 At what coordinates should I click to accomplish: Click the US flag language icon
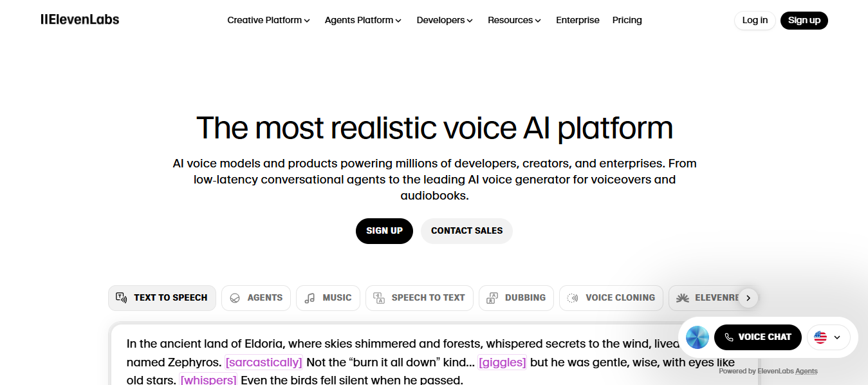820,337
